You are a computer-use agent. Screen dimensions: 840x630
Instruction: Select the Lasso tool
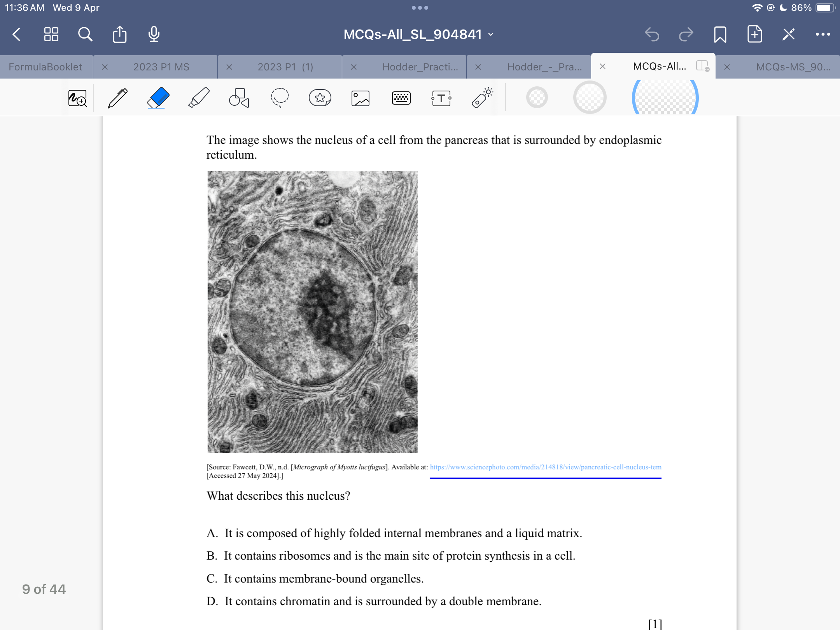[x=280, y=98]
